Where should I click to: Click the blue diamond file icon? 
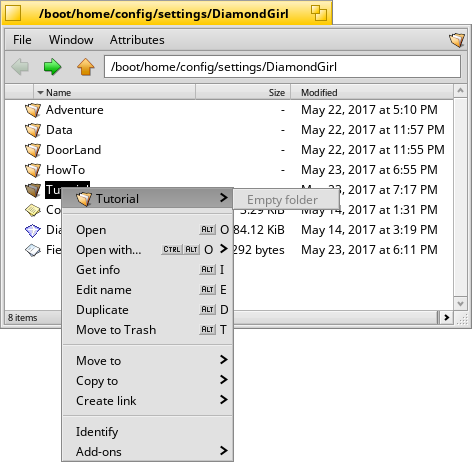(33, 230)
